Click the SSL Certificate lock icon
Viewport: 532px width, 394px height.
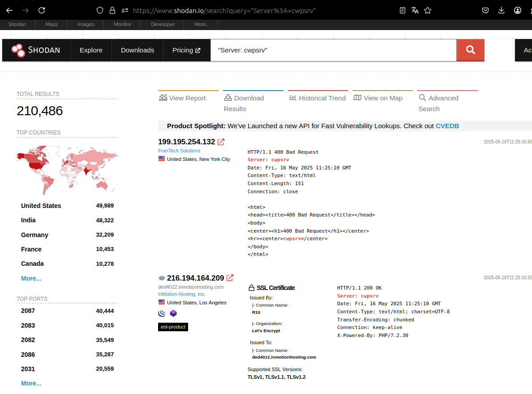pyautogui.click(x=251, y=288)
